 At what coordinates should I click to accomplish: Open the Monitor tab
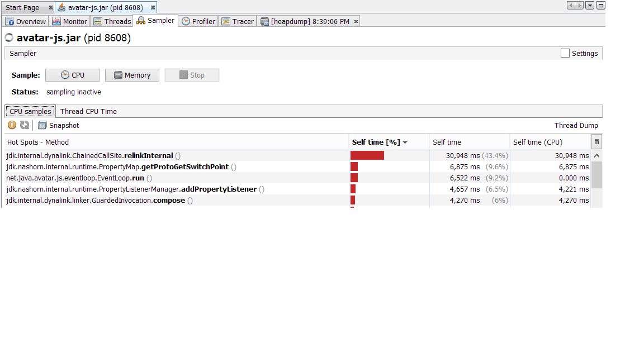[x=70, y=21]
